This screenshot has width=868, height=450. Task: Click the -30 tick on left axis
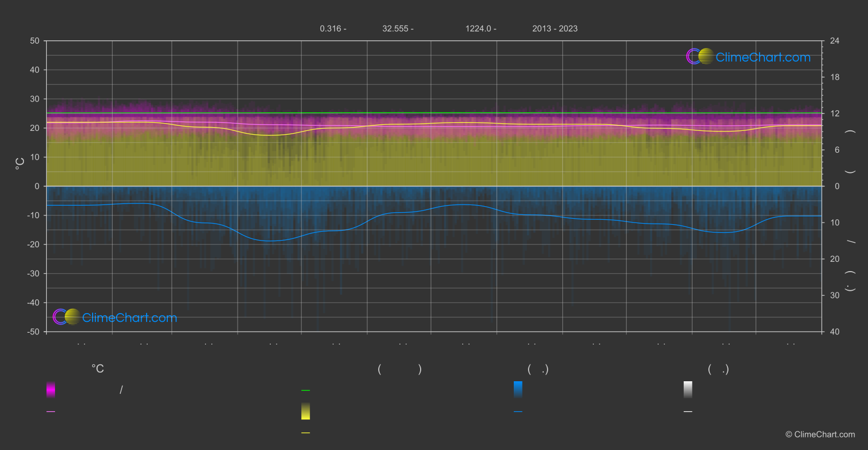point(34,273)
